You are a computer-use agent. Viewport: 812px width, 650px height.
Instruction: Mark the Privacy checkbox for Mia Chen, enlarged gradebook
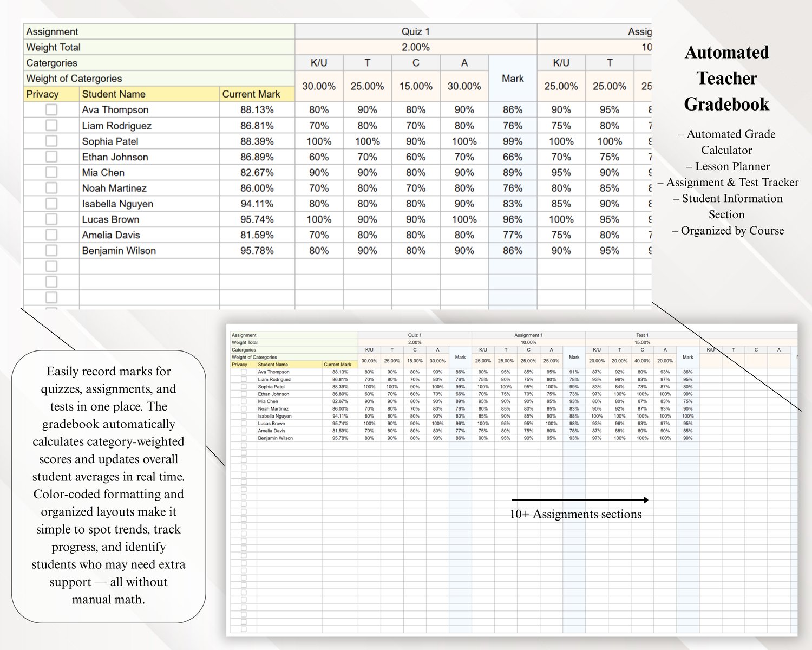[x=51, y=172]
